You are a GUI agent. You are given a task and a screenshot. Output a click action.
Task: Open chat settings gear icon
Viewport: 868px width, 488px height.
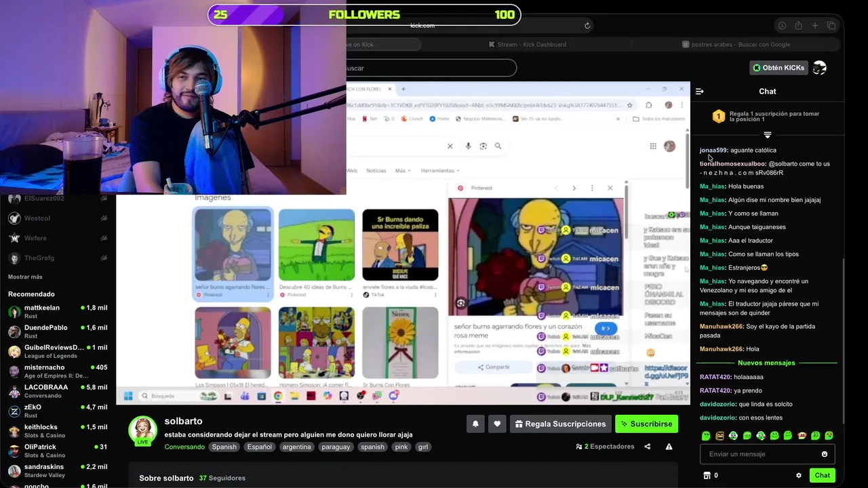799,476
